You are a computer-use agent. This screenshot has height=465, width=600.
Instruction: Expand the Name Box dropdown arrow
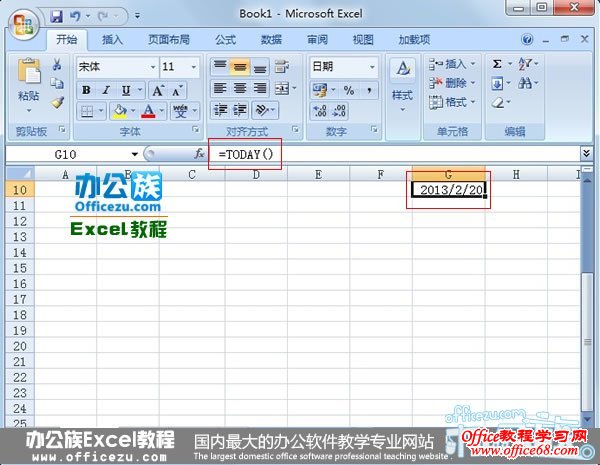tap(134, 154)
